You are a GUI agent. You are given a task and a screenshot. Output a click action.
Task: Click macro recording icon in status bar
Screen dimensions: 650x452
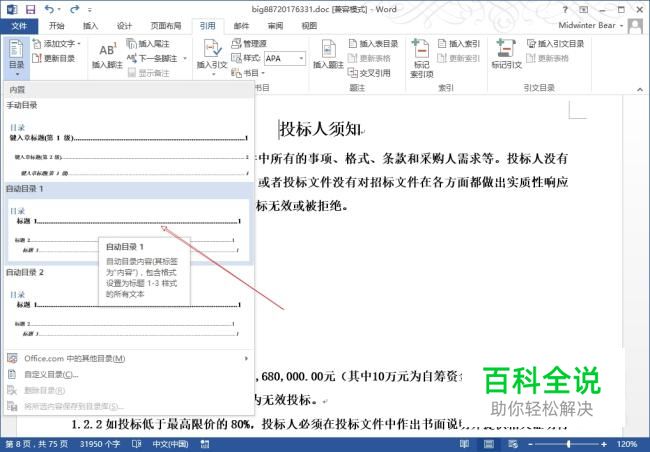tap(205, 444)
